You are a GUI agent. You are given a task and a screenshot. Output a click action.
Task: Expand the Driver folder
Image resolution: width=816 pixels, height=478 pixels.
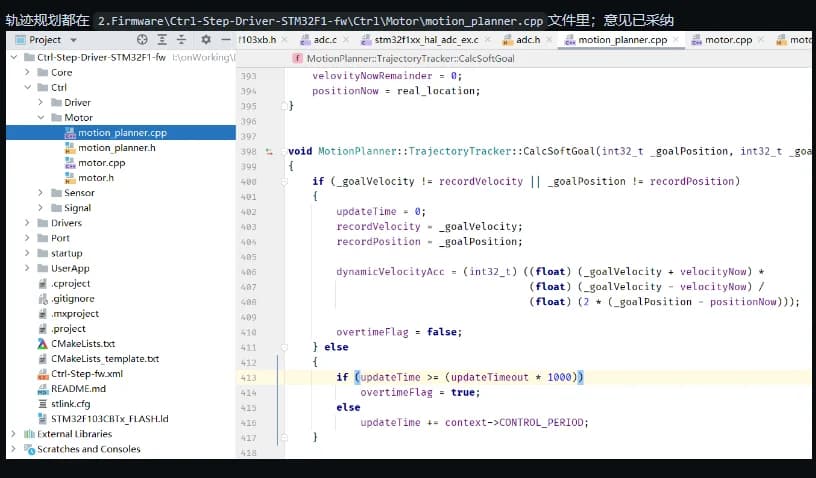41,102
